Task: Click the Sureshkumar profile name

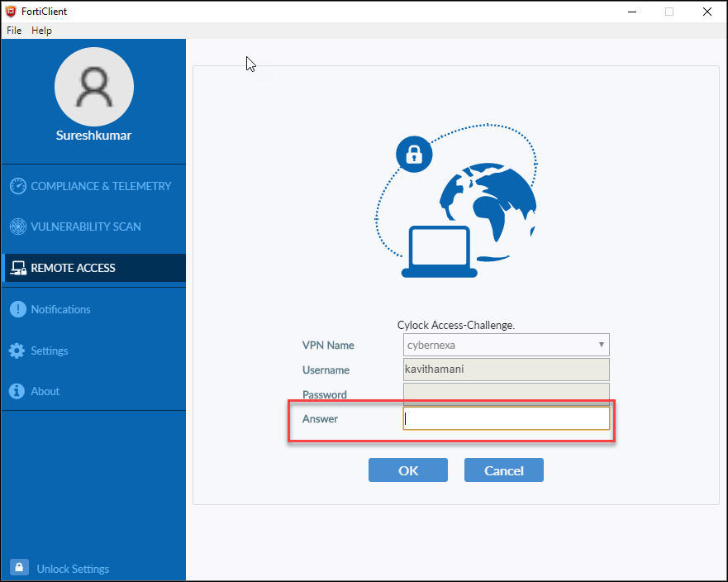Action: [x=93, y=135]
